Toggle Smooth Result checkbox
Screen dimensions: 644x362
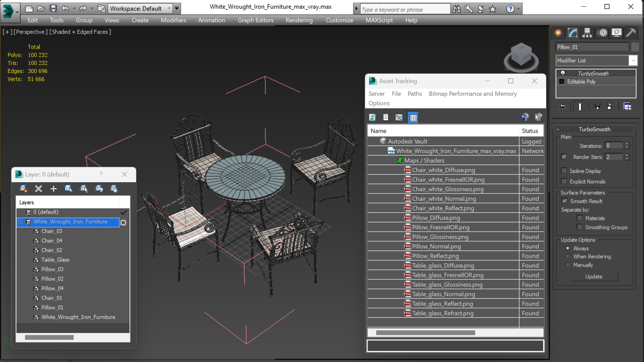point(565,201)
